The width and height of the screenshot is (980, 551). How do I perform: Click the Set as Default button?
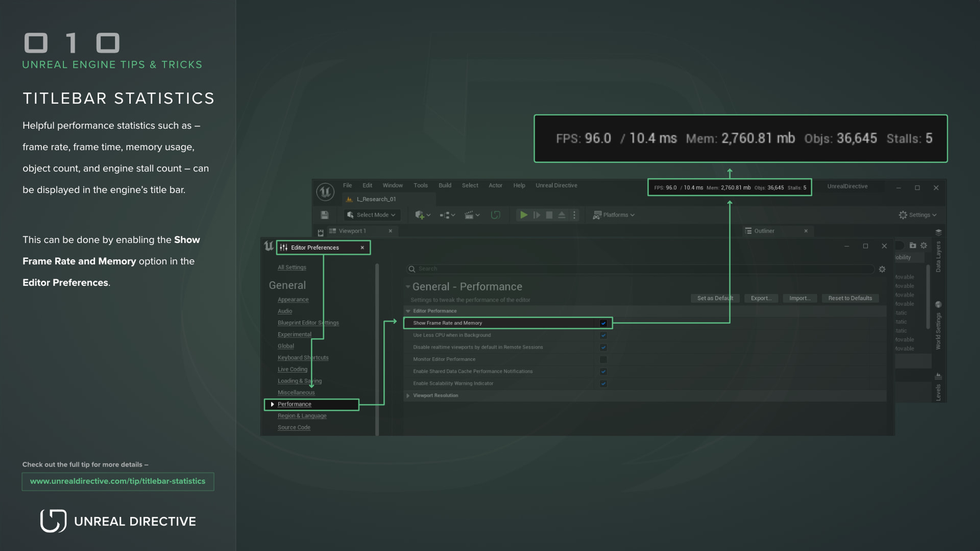tap(715, 298)
